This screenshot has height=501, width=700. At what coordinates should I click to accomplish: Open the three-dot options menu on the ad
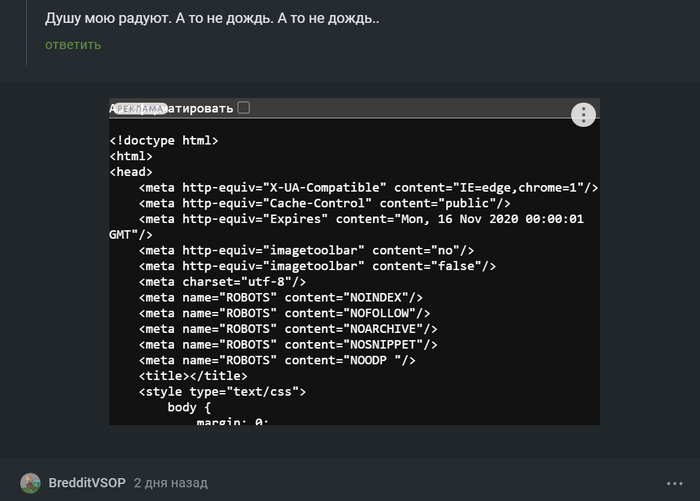[583, 114]
